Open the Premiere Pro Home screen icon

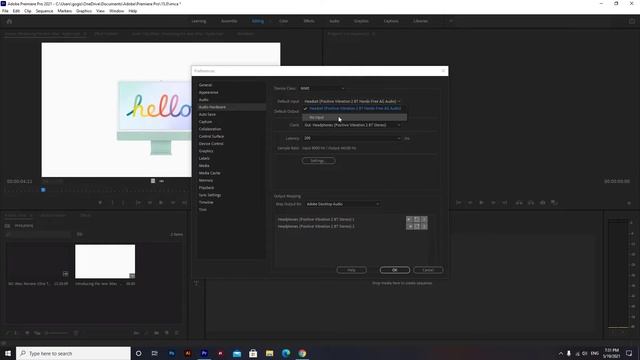(x=9, y=21)
